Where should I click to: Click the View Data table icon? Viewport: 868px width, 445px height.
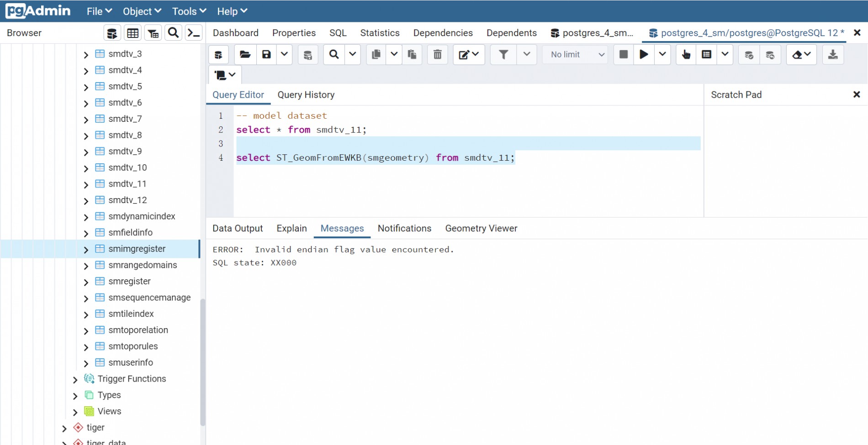pos(132,33)
